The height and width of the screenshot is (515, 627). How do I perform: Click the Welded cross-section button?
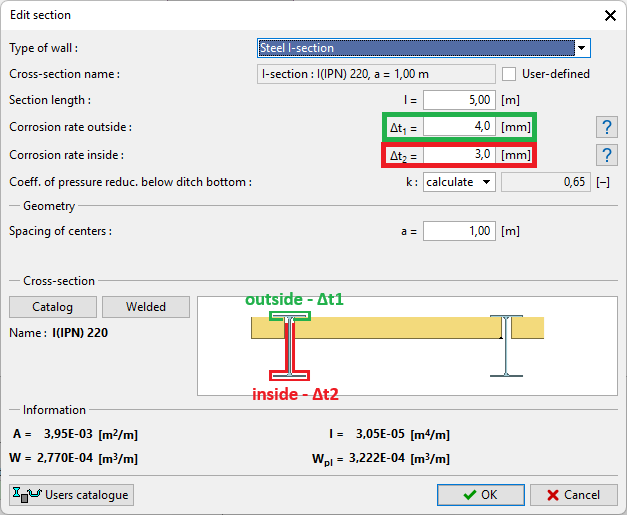pos(146,307)
